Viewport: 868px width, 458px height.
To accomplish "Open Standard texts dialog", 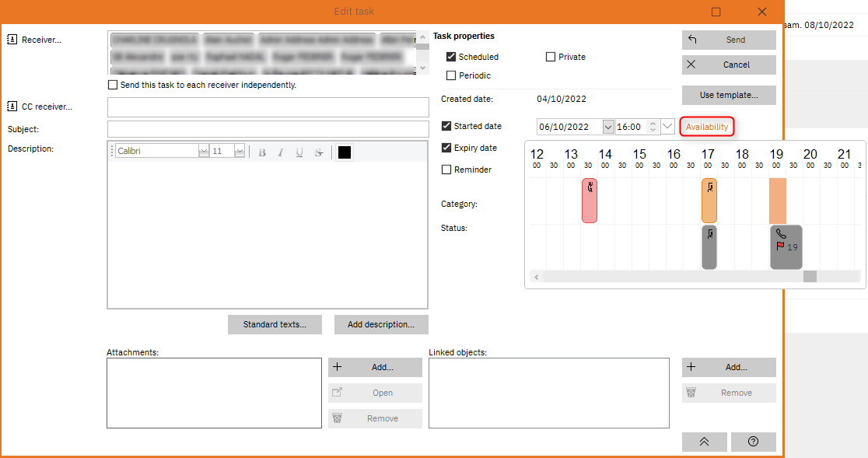I will [275, 325].
